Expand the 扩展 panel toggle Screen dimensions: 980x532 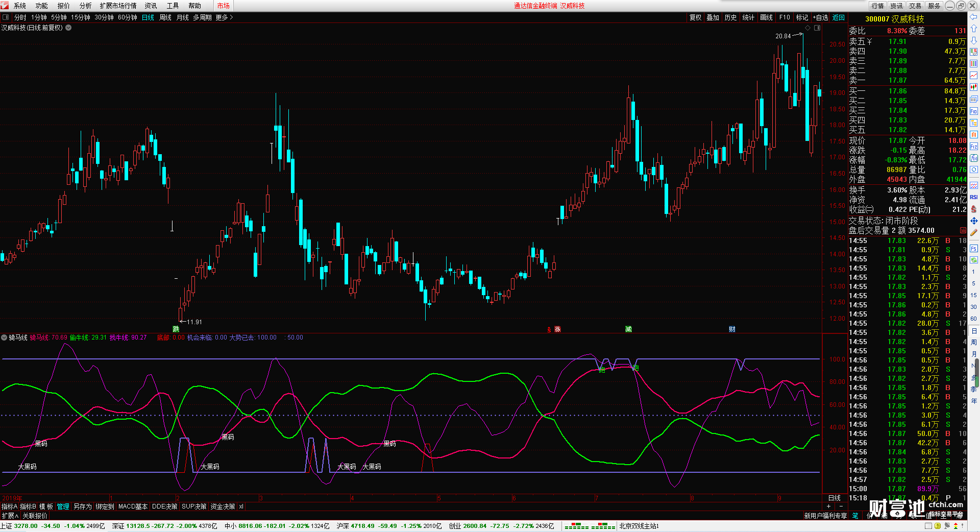coord(10,516)
